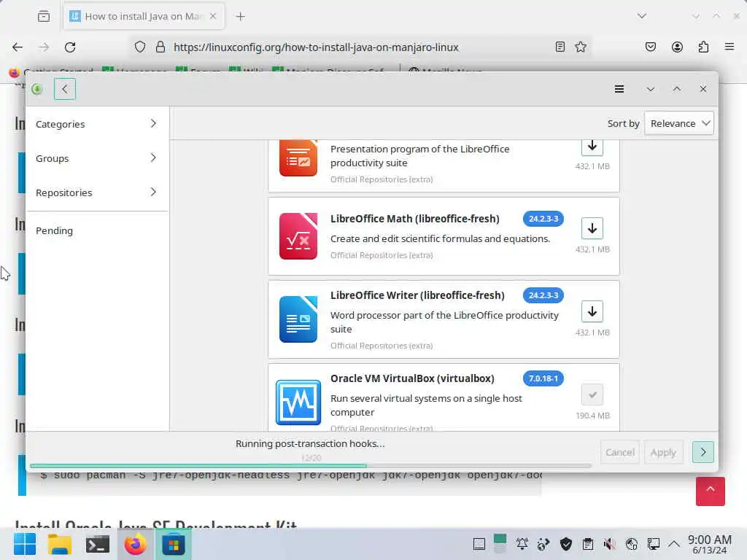Open Firefox application menu

coord(729,47)
